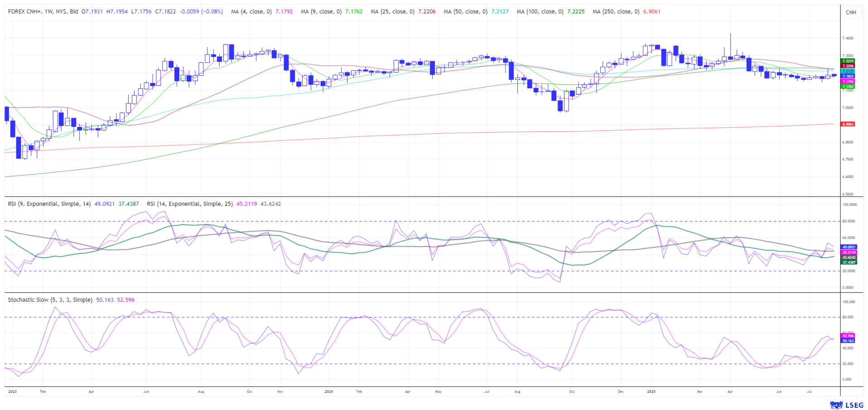868x410 pixels.
Task: Select the RSI (9, Exponential, Simple, 14) label
Action: point(49,204)
